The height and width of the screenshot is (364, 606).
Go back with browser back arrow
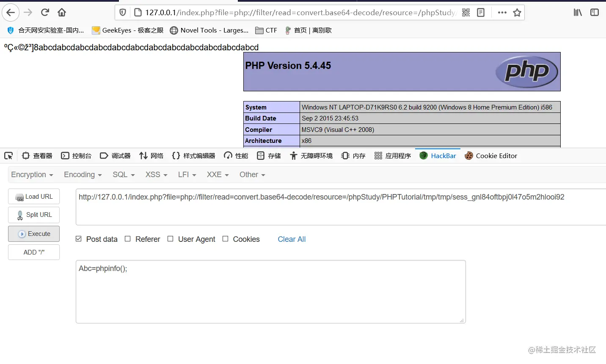[x=11, y=12]
